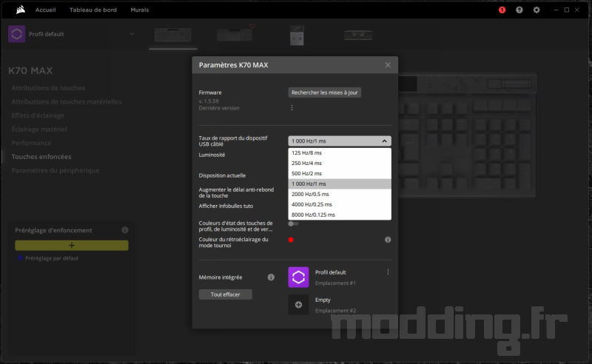Choose 500 Hz/2 ms polling rate
Viewport: 592px width, 364px height.
(340, 173)
